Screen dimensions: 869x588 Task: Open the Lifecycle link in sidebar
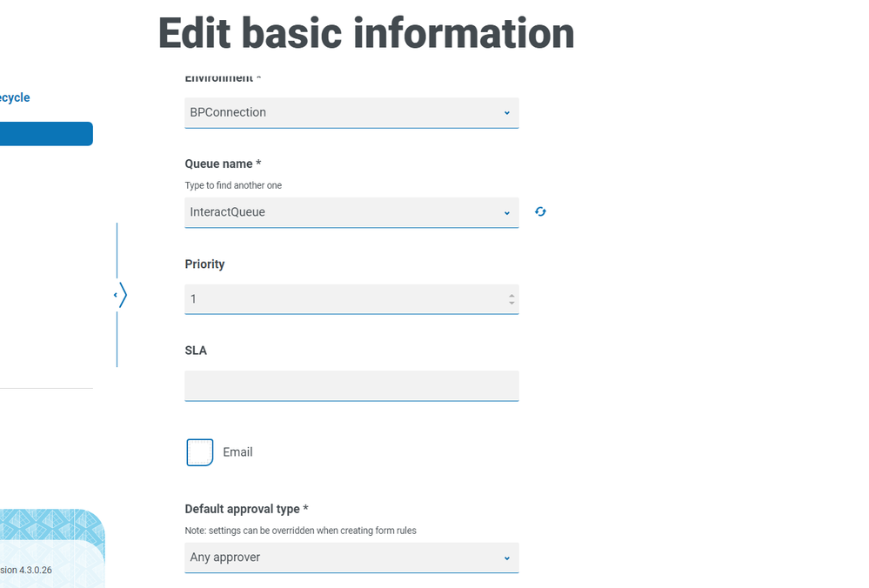point(15,97)
